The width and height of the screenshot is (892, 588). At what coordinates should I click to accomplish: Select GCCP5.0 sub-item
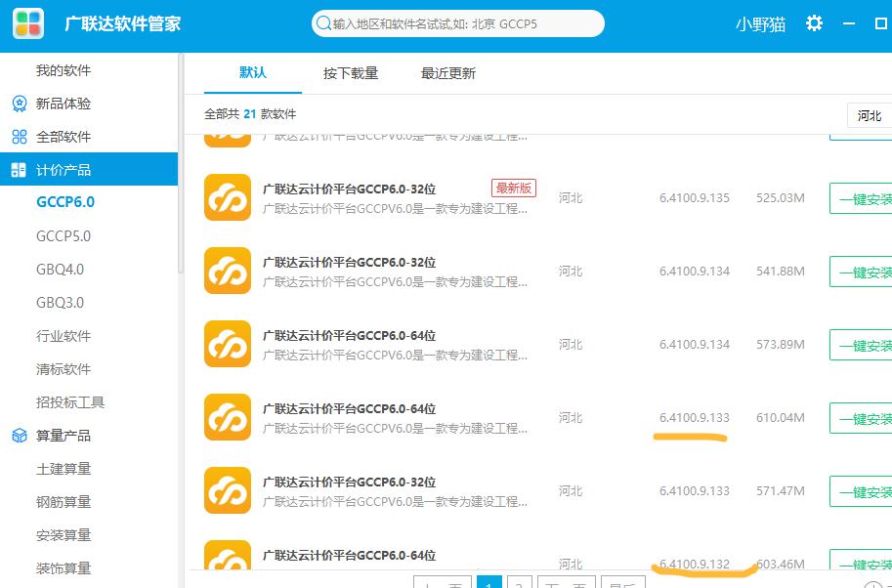(x=64, y=236)
